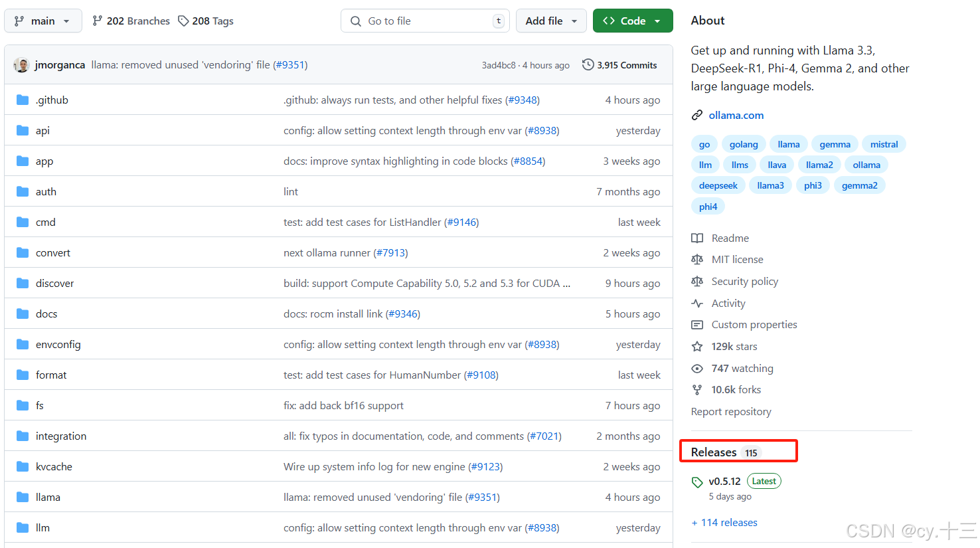
Task: Click the folder icon for llama
Action: pos(23,498)
